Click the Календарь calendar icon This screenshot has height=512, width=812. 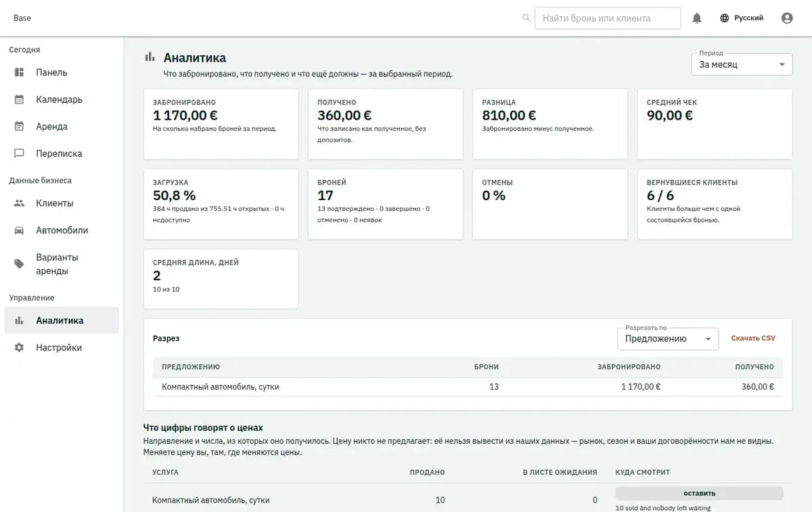[x=19, y=99]
